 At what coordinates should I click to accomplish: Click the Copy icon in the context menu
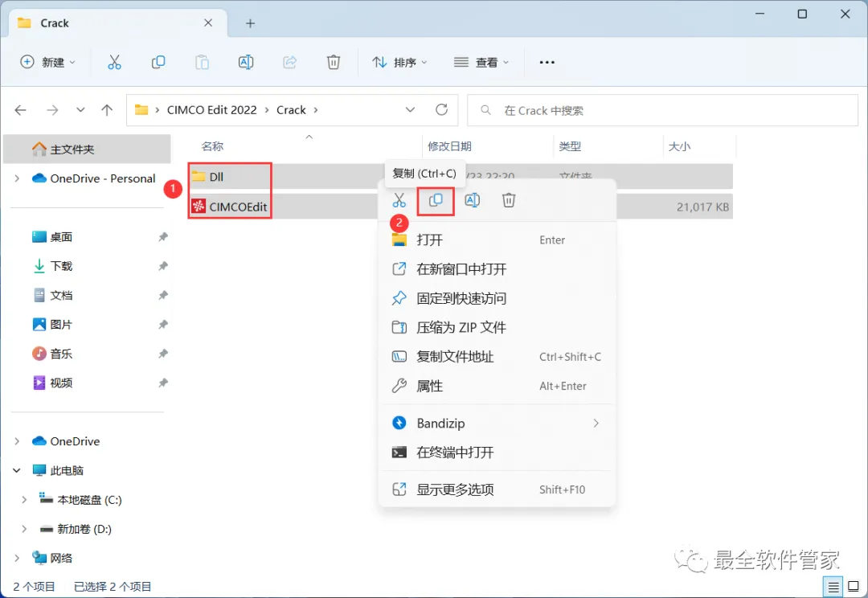tap(436, 200)
